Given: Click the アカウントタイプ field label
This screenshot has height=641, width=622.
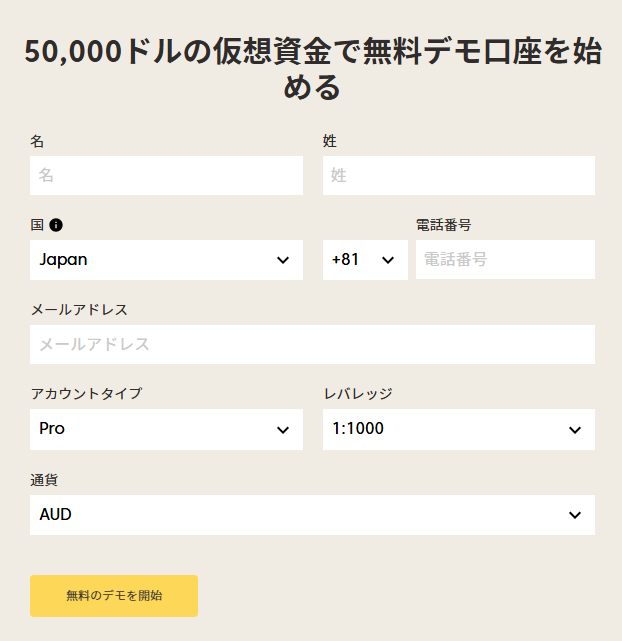Looking at the screenshot, I should [x=86, y=394].
